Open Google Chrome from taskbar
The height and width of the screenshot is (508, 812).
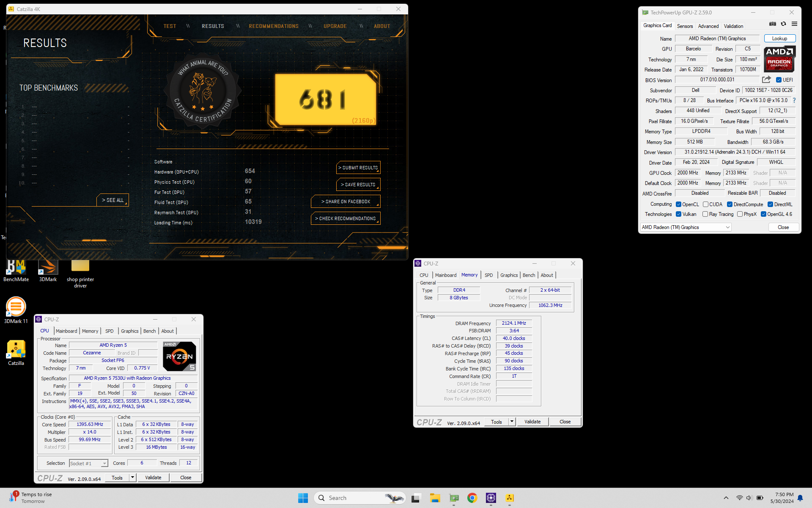tap(472, 498)
